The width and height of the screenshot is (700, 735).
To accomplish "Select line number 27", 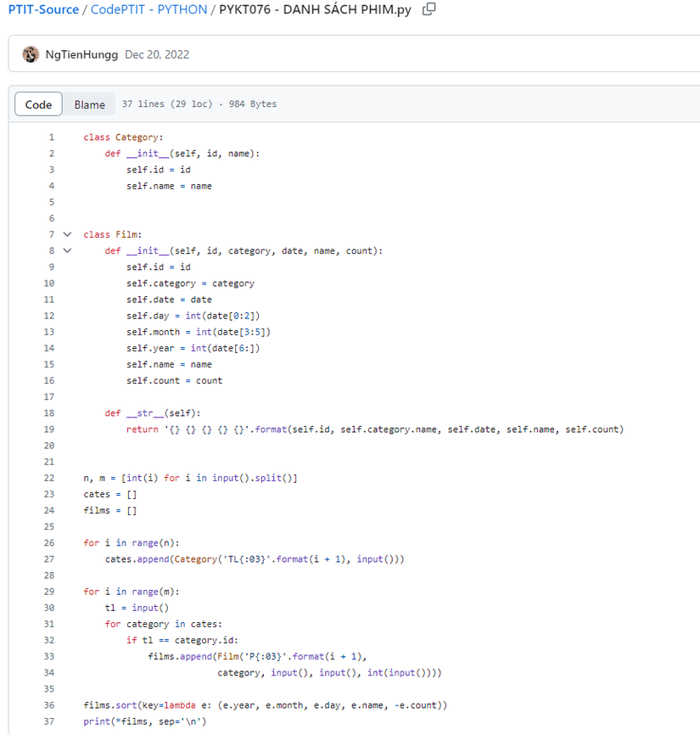I will click(x=49, y=559).
